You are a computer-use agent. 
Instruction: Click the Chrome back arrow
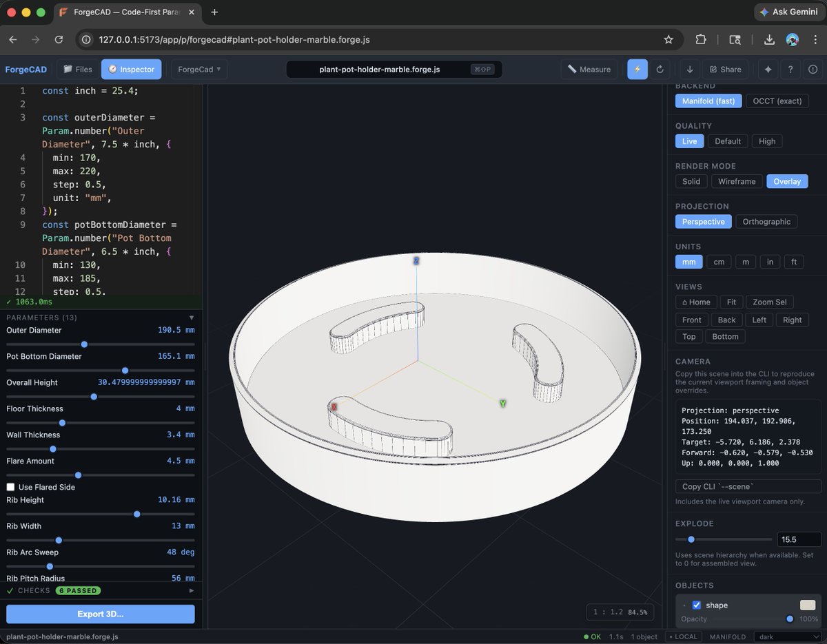(x=13, y=40)
